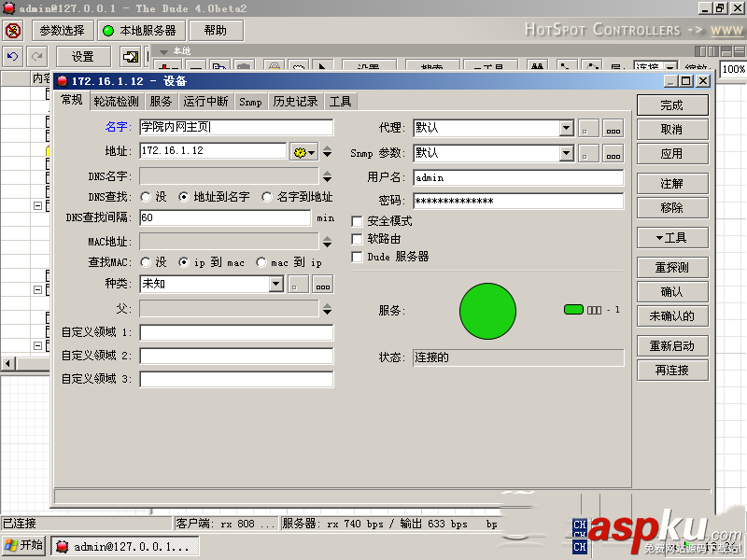Click the 本地服务器 button
The height and width of the screenshot is (560, 747).
point(141,31)
